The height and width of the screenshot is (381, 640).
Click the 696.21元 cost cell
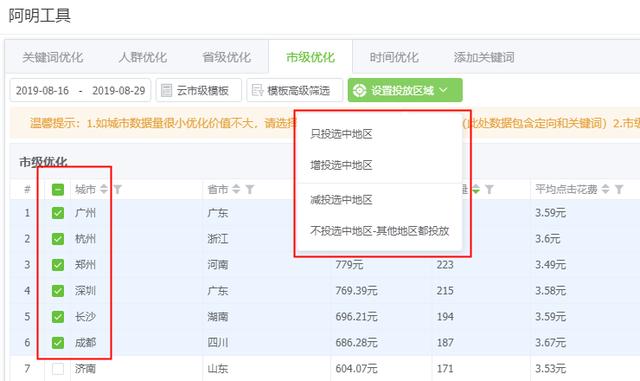click(x=356, y=317)
